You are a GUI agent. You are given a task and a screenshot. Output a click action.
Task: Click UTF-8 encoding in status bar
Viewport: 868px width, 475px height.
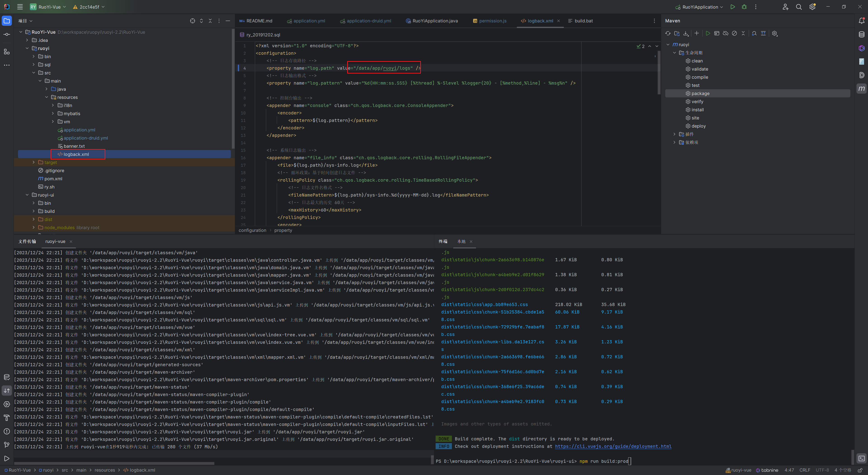(x=822, y=470)
